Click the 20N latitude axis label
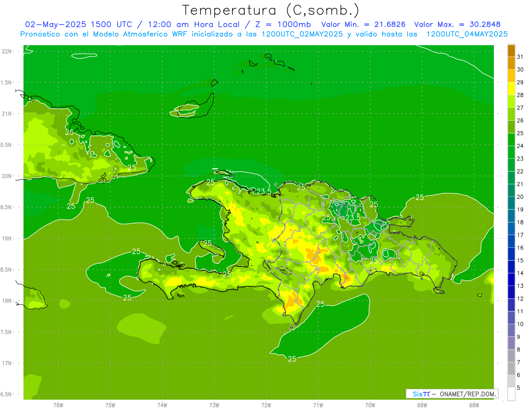This screenshot has height=411, width=532. click(x=7, y=176)
